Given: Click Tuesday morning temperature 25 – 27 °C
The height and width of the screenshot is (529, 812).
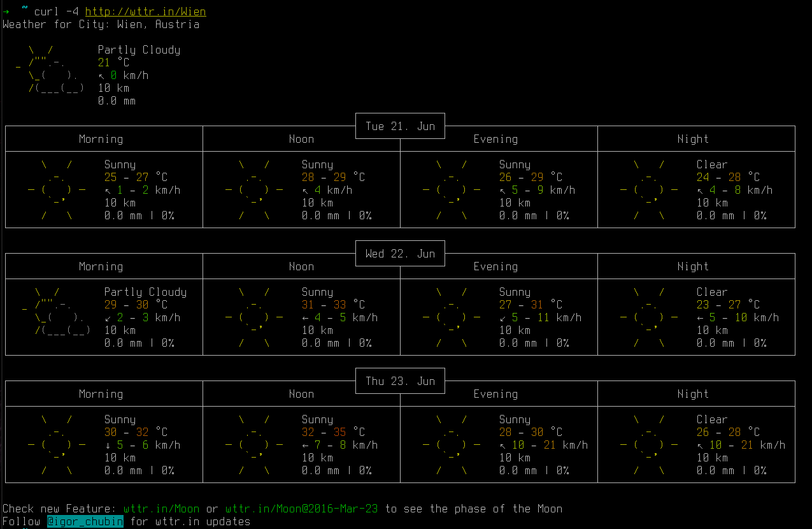Looking at the screenshot, I should [x=136, y=177].
